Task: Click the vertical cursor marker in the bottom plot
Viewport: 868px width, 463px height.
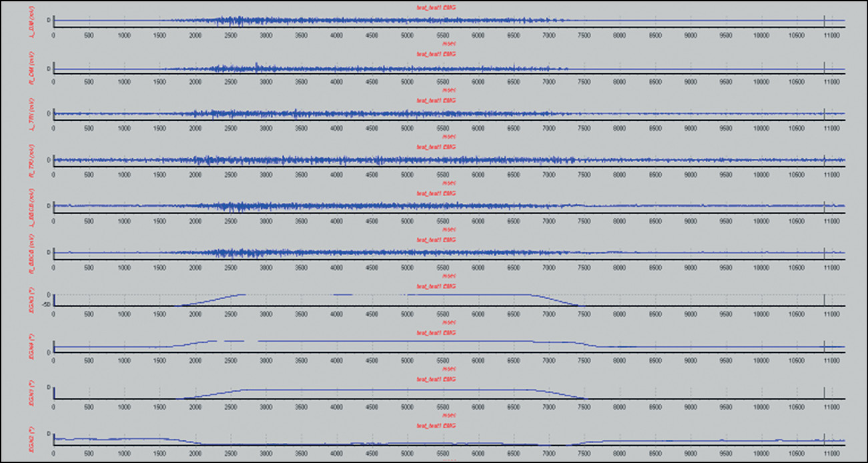Action: [824, 440]
